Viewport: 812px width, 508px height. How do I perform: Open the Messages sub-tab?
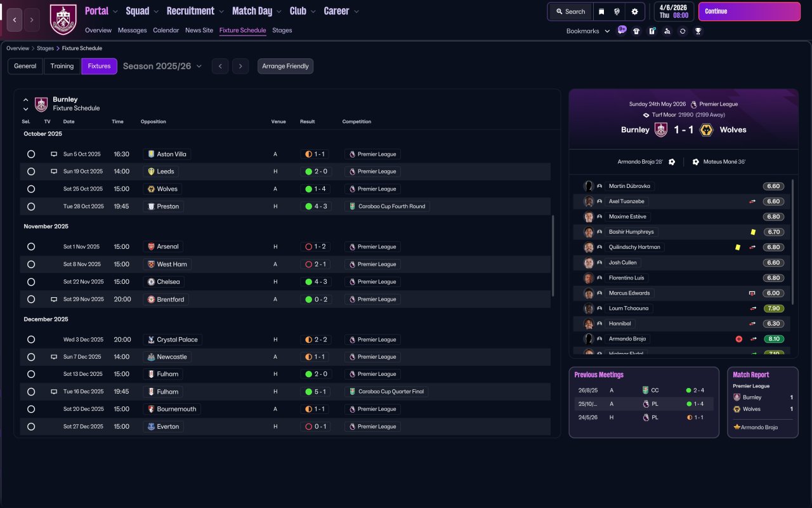pyautogui.click(x=132, y=30)
